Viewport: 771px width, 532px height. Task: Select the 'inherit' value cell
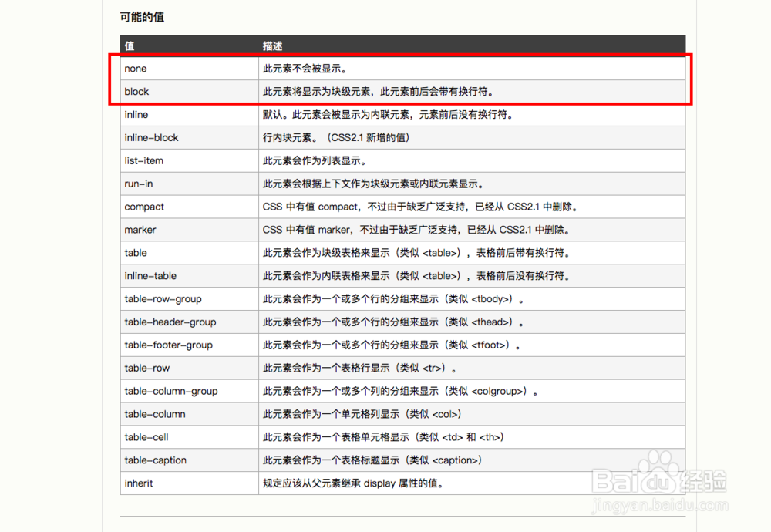pyautogui.click(x=190, y=484)
